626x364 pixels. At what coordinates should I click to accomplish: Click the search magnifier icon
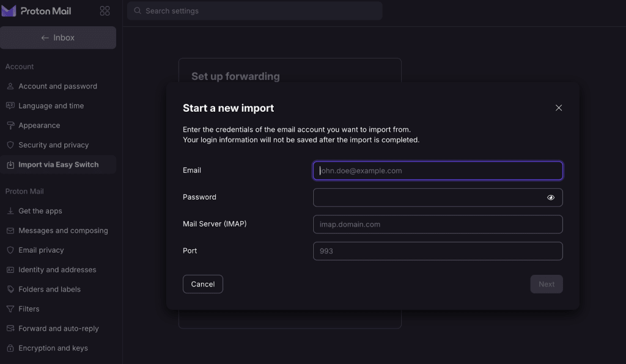click(x=138, y=11)
